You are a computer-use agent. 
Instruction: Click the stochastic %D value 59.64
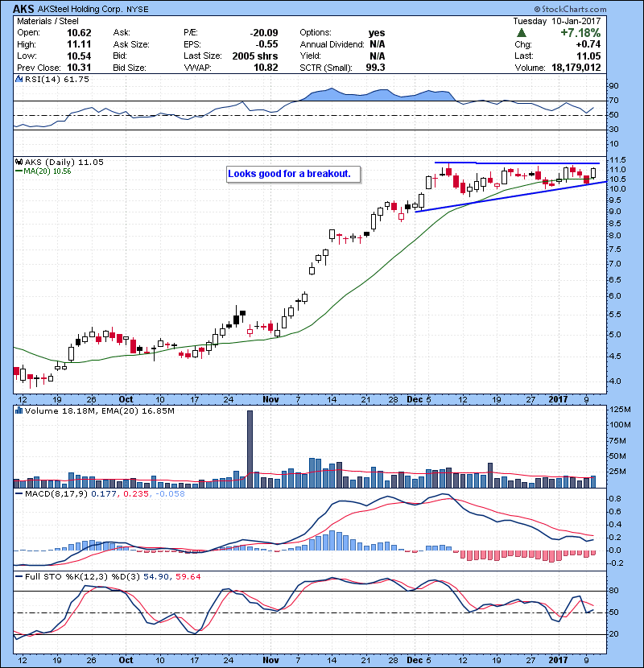[x=188, y=577]
